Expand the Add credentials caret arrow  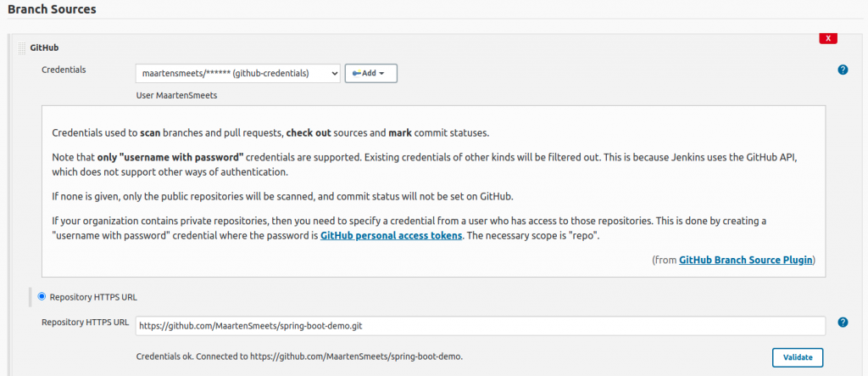382,75
